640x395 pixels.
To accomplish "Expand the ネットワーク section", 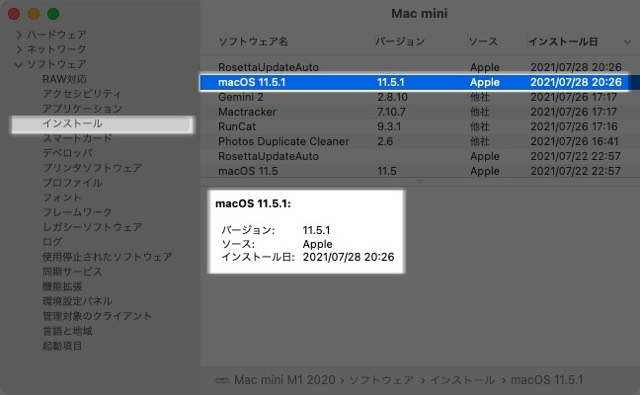I will coord(19,50).
